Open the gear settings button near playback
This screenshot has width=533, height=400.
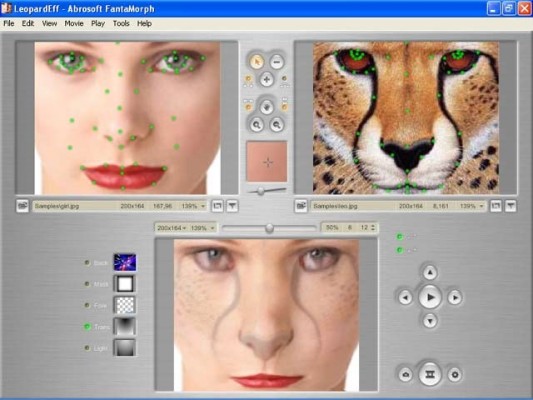(x=455, y=375)
